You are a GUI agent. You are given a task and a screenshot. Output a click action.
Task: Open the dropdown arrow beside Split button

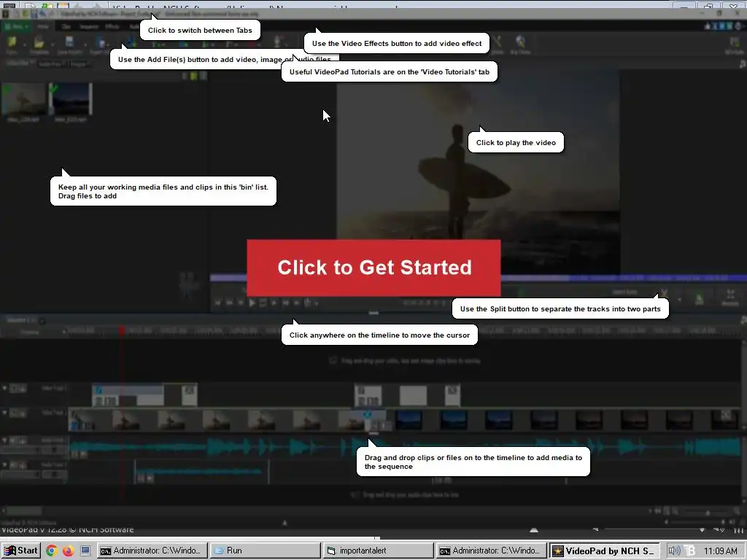(680, 300)
